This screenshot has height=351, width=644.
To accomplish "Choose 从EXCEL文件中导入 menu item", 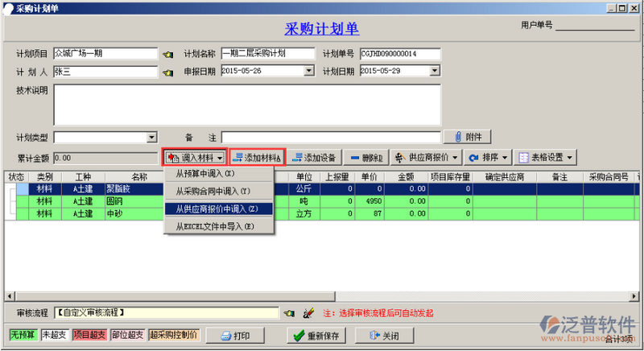I will [215, 227].
